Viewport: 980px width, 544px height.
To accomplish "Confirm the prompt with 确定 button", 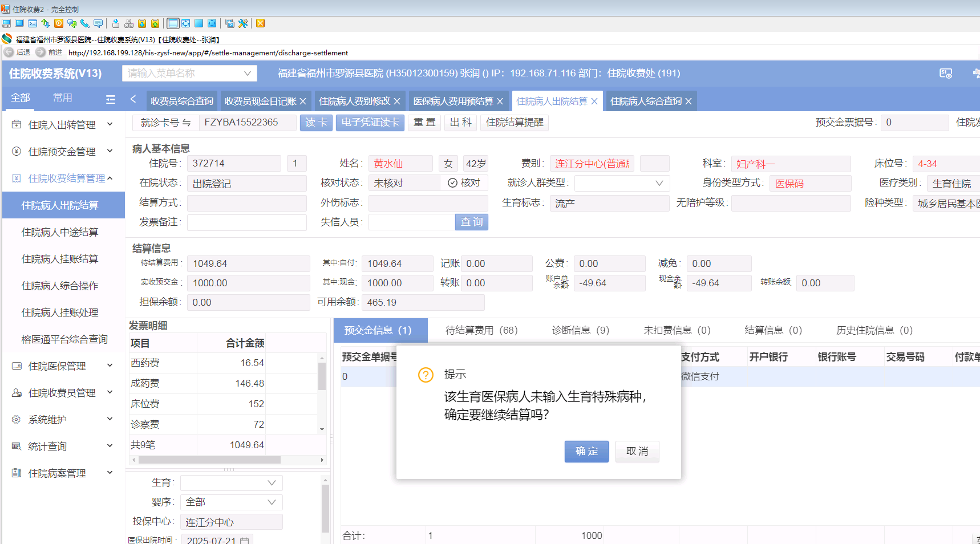I will tap(586, 452).
